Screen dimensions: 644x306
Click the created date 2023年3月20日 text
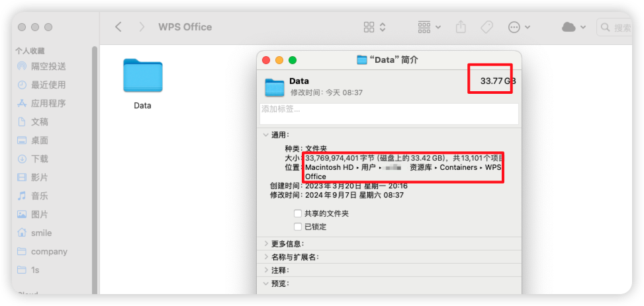(357, 186)
